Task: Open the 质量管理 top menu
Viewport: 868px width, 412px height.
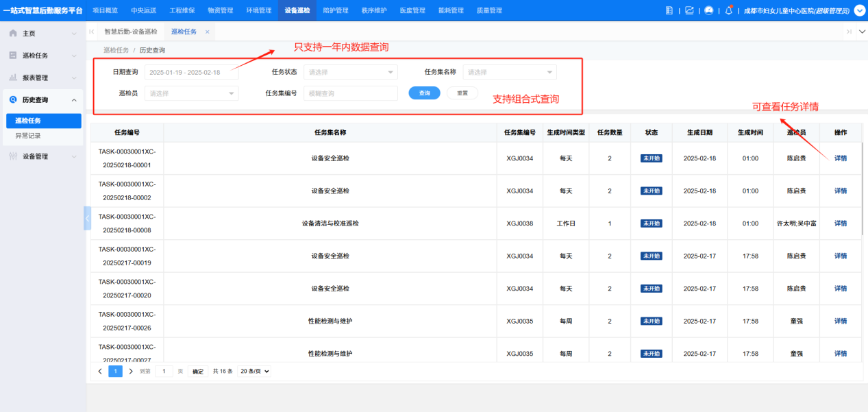Action: pyautogui.click(x=488, y=10)
